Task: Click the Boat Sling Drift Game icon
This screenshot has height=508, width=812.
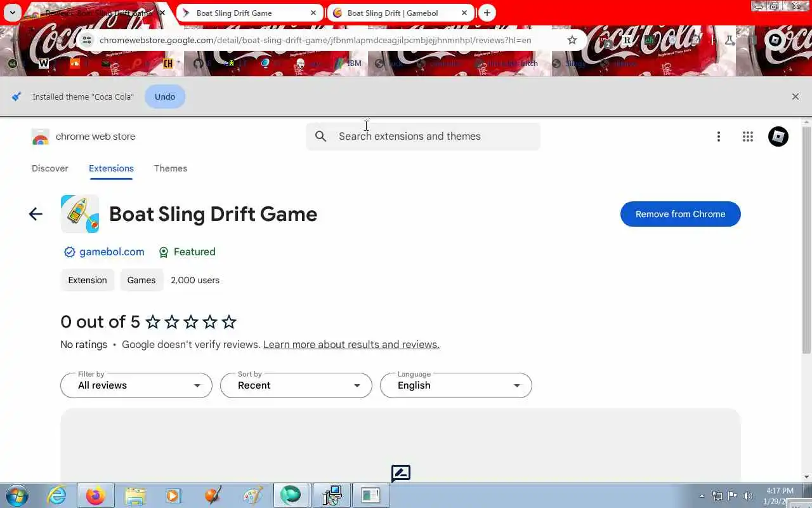Action: tap(80, 214)
